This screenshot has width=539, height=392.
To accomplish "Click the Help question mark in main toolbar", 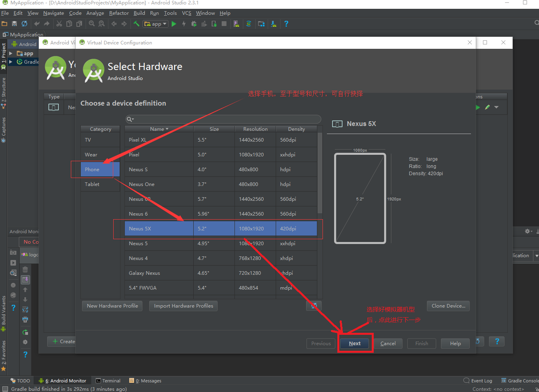I will (x=286, y=24).
